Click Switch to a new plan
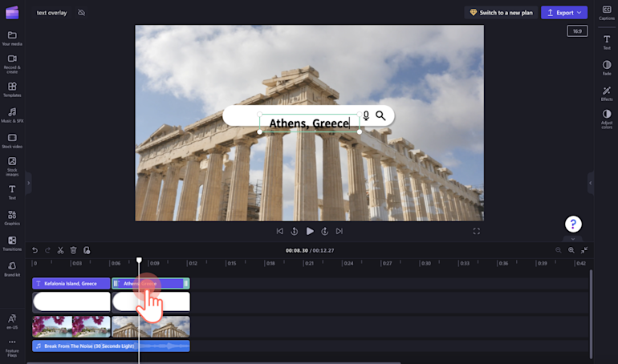 coord(501,13)
